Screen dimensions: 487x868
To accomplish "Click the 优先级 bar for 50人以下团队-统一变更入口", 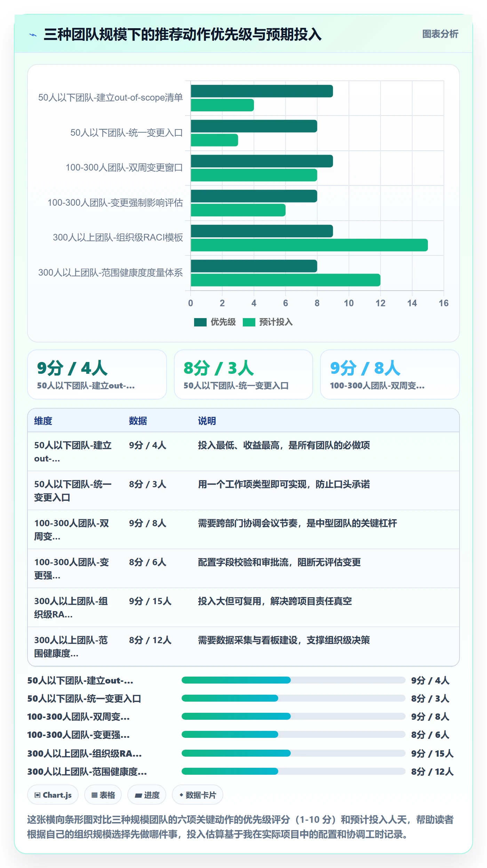I will pos(254,126).
